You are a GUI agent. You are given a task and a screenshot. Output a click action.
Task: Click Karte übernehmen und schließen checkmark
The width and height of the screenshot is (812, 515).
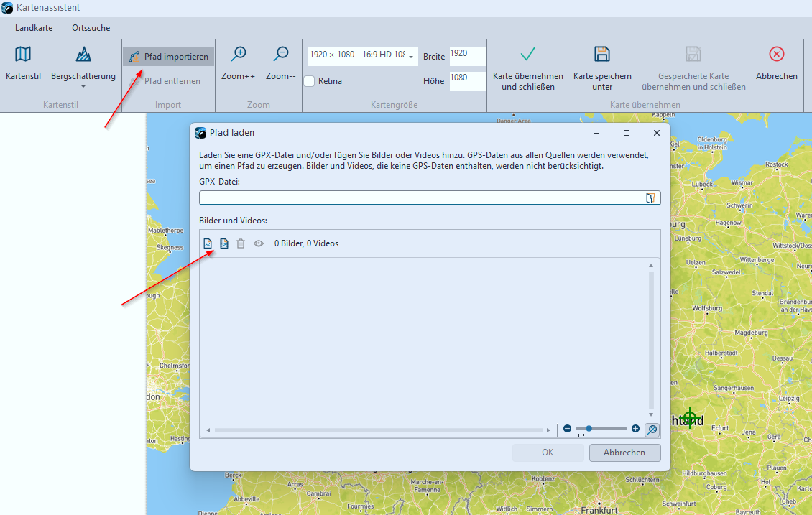527,54
